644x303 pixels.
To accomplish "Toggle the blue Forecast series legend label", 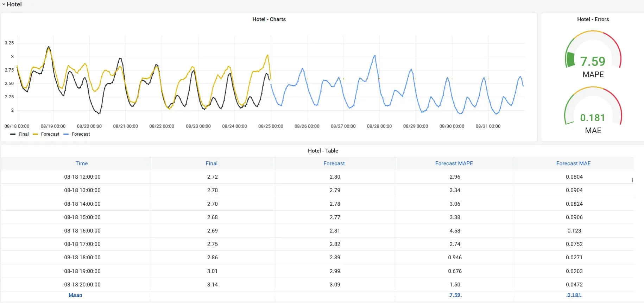I will click(x=81, y=134).
